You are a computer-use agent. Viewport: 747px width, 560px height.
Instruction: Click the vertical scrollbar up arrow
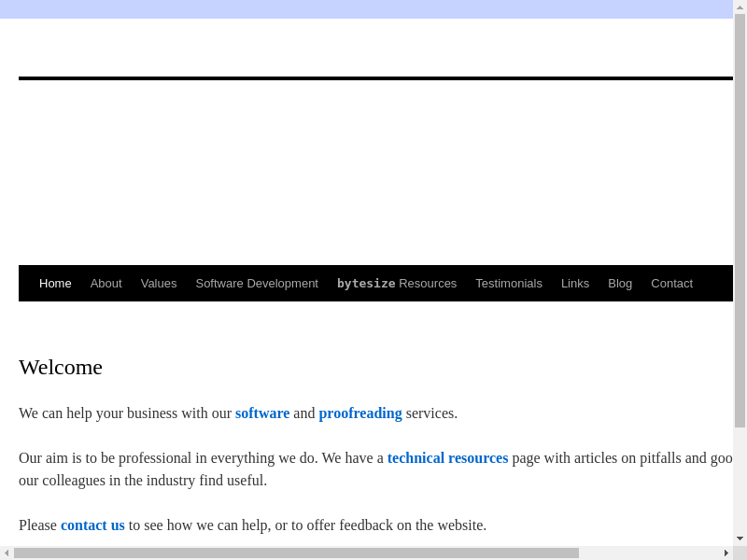[740, 7]
